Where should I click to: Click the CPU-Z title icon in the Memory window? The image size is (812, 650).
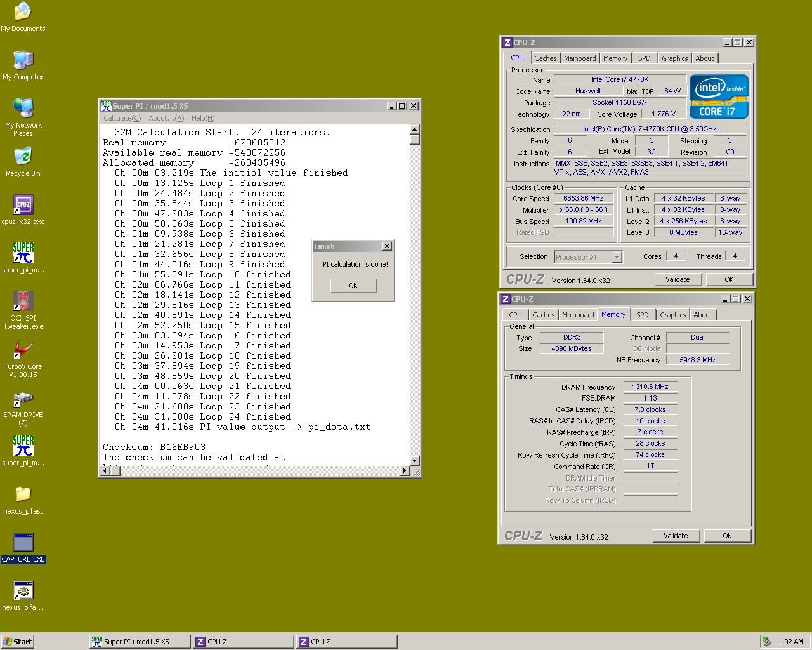[506, 299]
